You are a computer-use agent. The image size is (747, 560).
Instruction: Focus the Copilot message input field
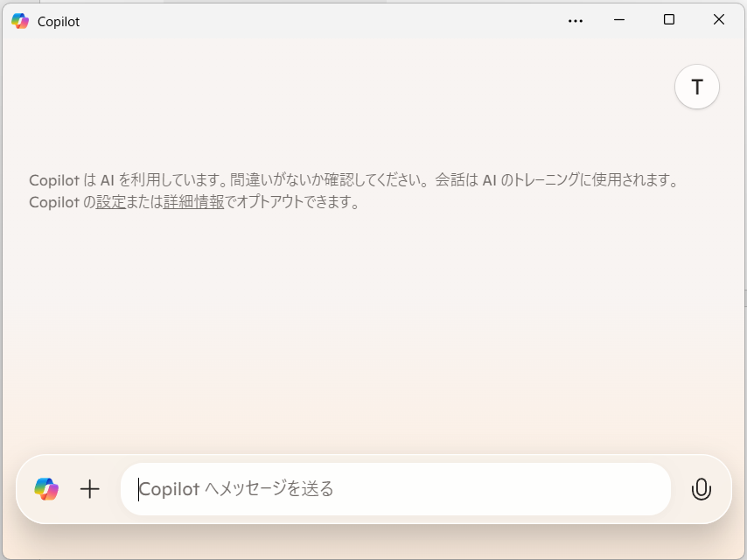(x=395, y=489)
